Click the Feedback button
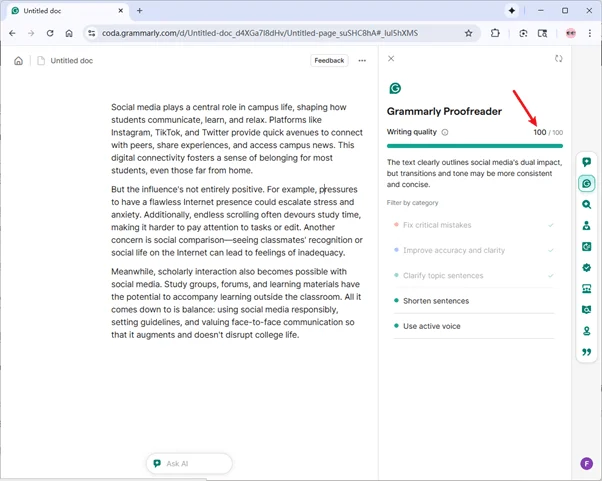 (x=329, y=61)
